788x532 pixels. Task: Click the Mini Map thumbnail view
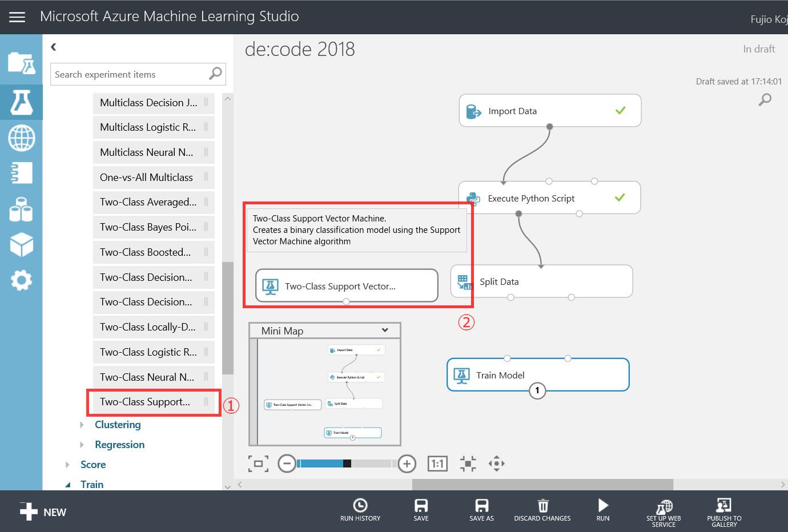click(x=325, y=392)
